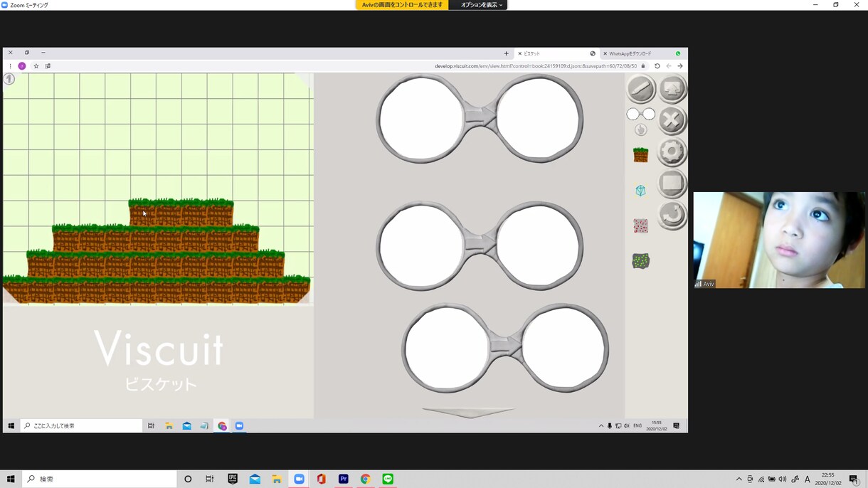868x488 pixels.
Task: Open the reading list icon beside the star
Action: 48,66
